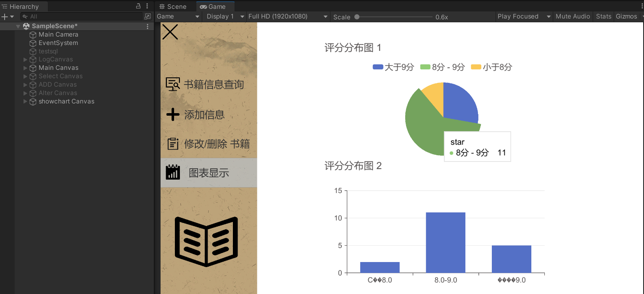
Task: Click the cube icon of showchart Canvas
Action: tap(33, 101)
